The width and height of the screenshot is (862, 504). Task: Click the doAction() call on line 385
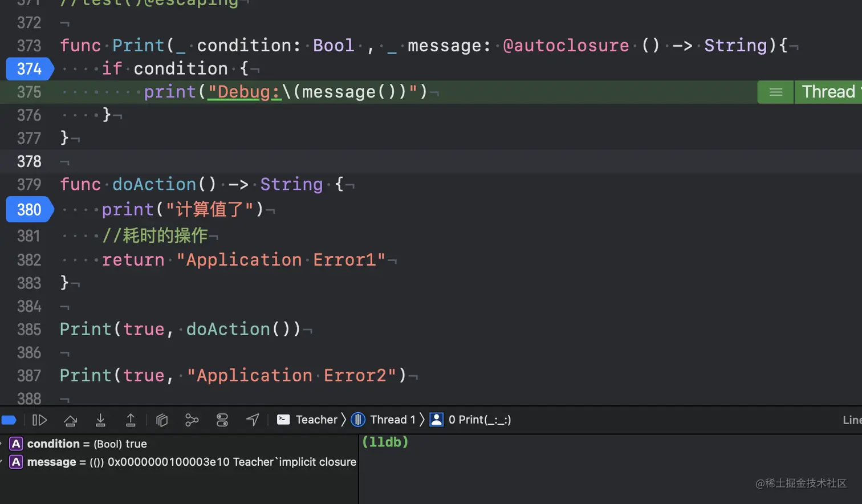coord(243,330)
